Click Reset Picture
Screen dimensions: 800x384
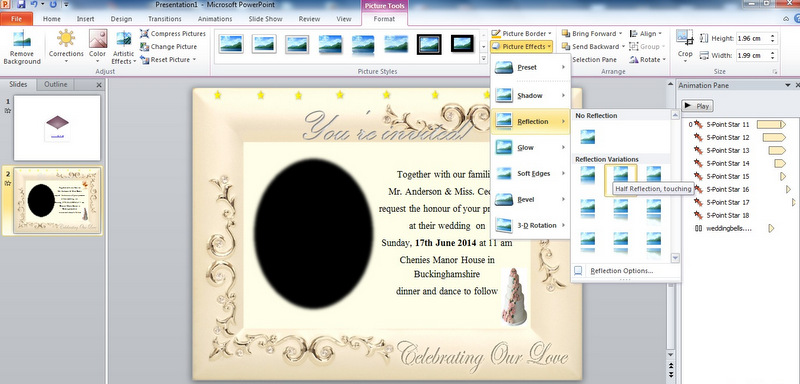167,60
